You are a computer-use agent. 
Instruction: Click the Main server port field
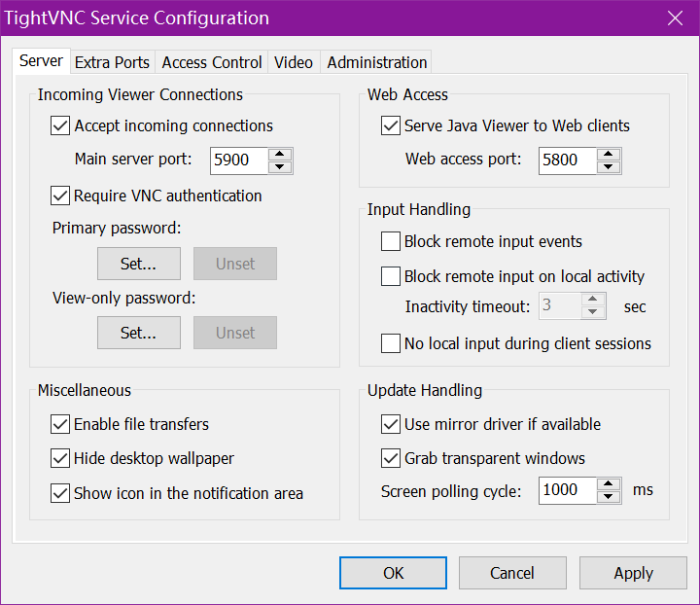(x=237, y=160)
